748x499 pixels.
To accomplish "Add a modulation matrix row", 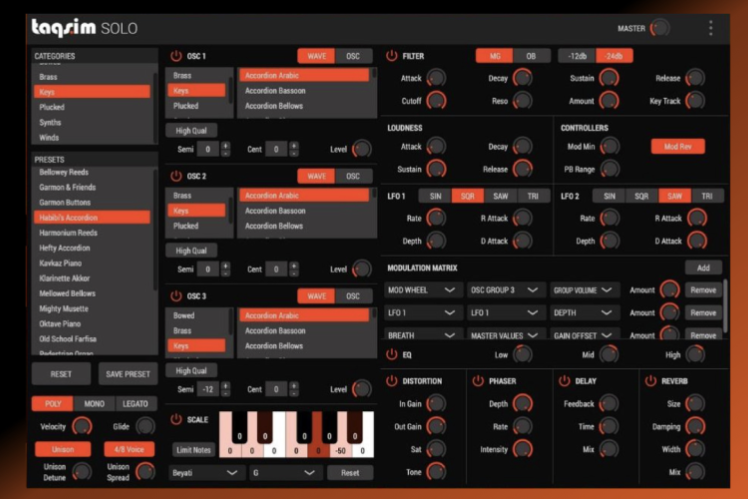I will tap(703, 268).
